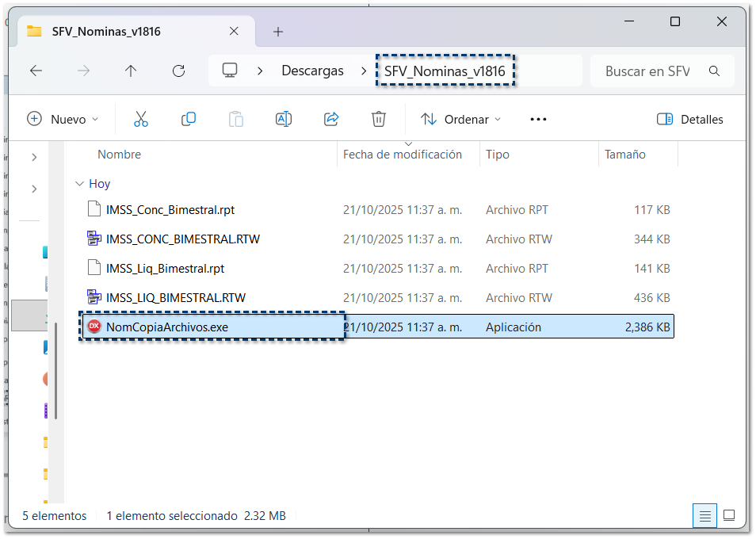Sort files by Nombre column header
Viewport: 756px width, 539px height.
120,155
